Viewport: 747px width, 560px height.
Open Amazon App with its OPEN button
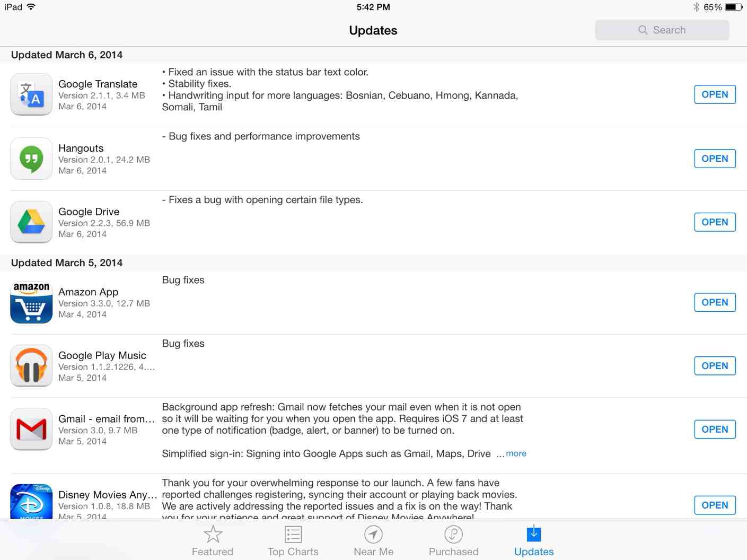tap(715, 302)
